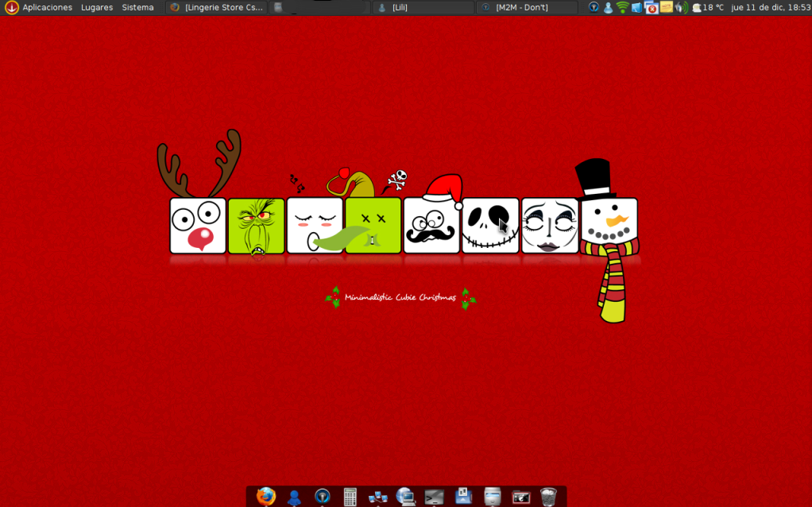812x507 pixels.
Task: Launch the calculator from the dock
Action: point(350,497)
